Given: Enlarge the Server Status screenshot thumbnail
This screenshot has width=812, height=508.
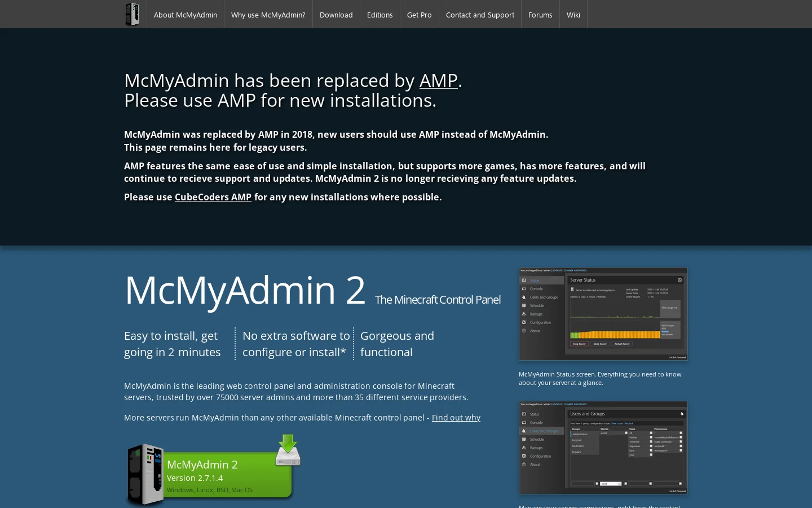Looking at the screenshot, I should (603, 314).
